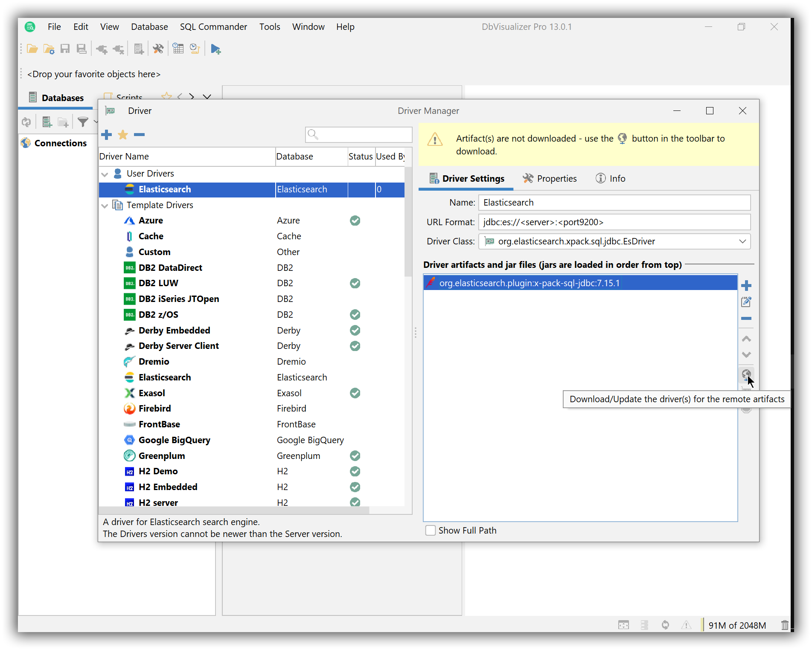This screenshot has width=812, height=650.
Task: Collapse the Template Drivers group
Action: point(105,205)
